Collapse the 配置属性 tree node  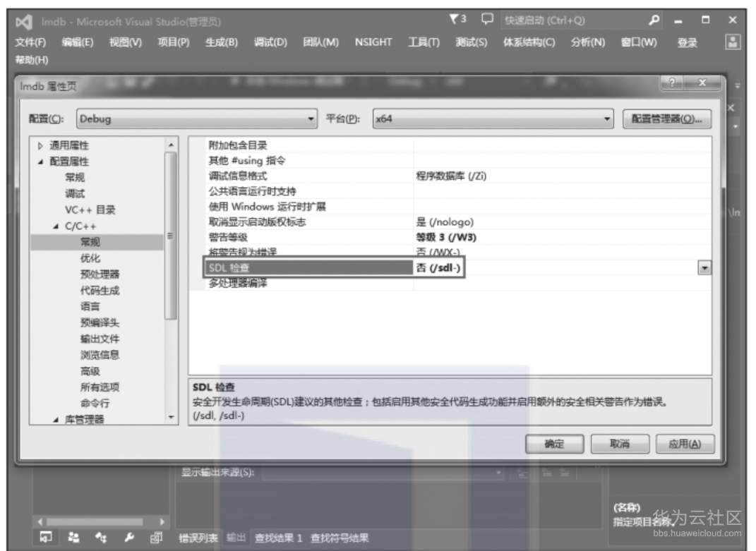coord(40,162)
